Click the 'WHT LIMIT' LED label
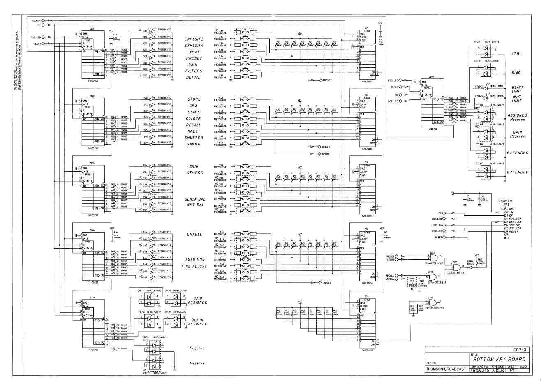The width and height of the screenshot is (555, 392). 517,99
